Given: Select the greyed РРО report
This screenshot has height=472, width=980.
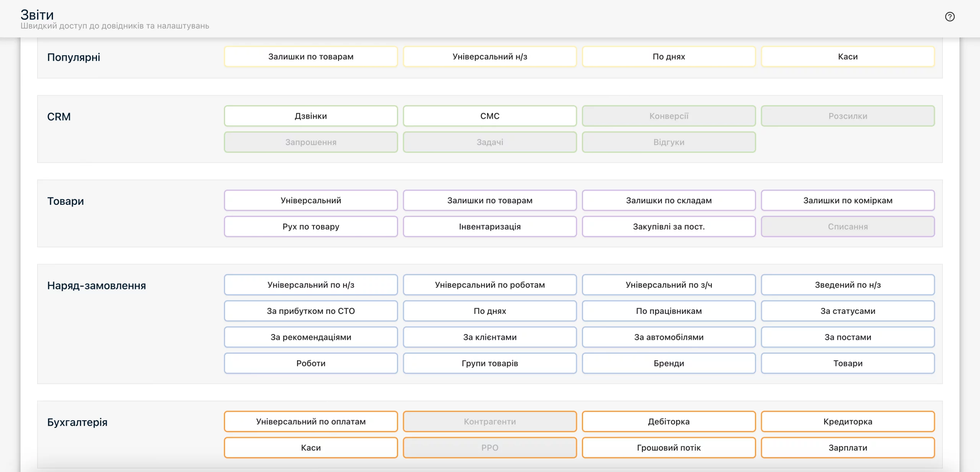Looking at the screenshot, I should pos(490,448).
